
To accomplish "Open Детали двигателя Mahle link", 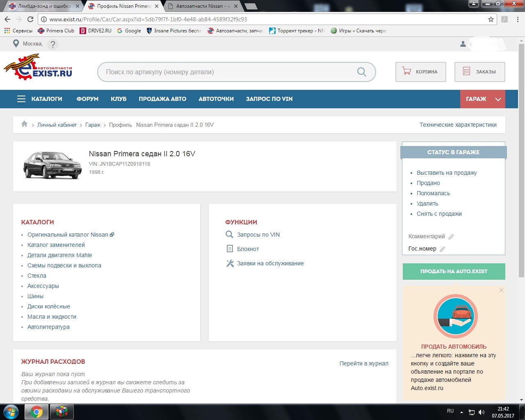I will click(60, 255).
